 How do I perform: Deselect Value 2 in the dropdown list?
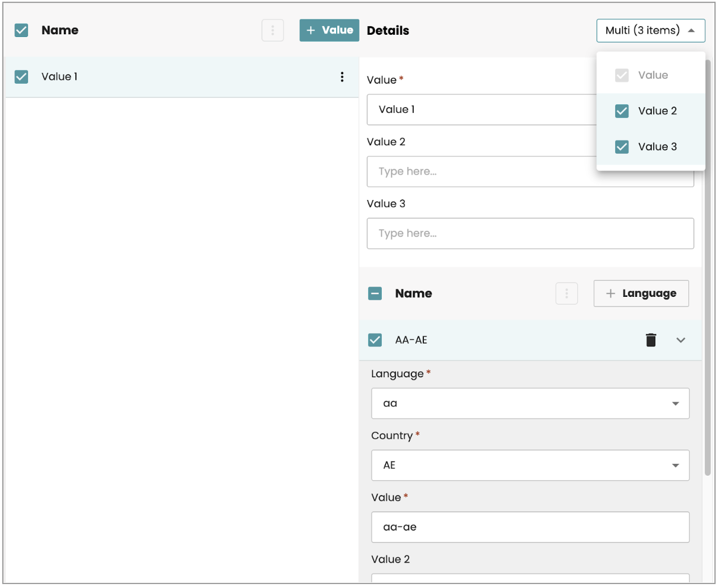pyautogui.click(x=622, y=111)
